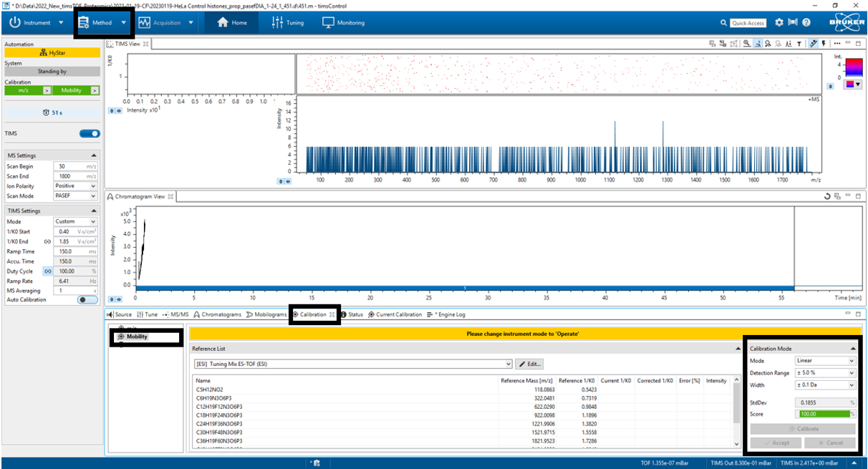Open the Status tab
The height and width of the screenshot is (469, 868).
(352, 314)
